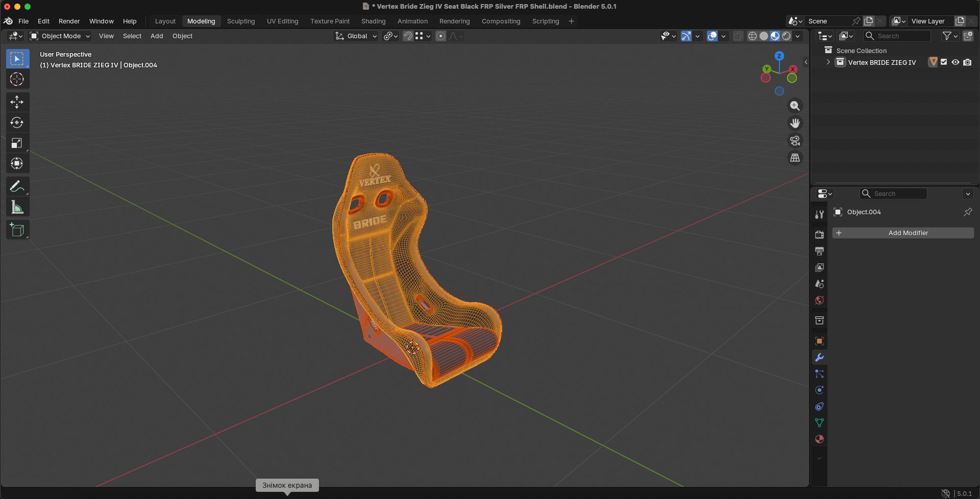Switch to the Sculpting workspace tab
Viewport: 980px width, 499px height.
[241, 21]
